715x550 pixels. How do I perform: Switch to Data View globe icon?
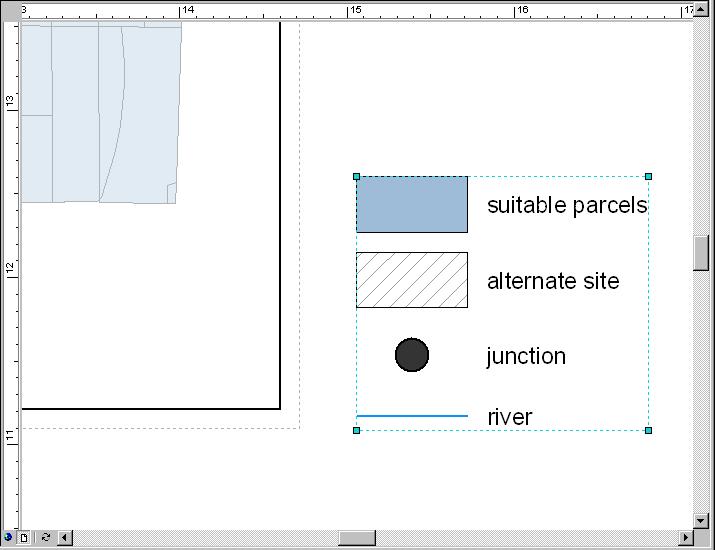click(8, 537)
